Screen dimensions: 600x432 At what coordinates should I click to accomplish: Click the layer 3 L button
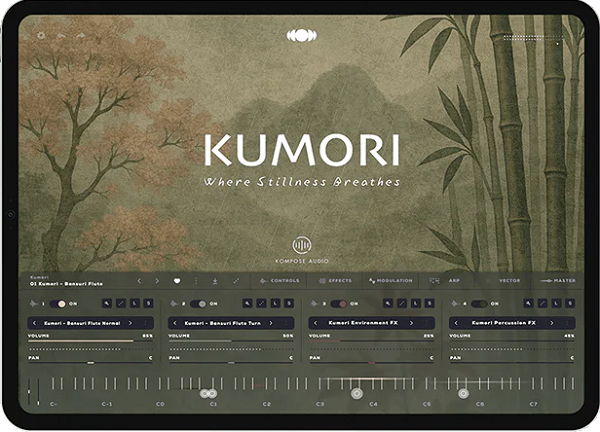416,303
